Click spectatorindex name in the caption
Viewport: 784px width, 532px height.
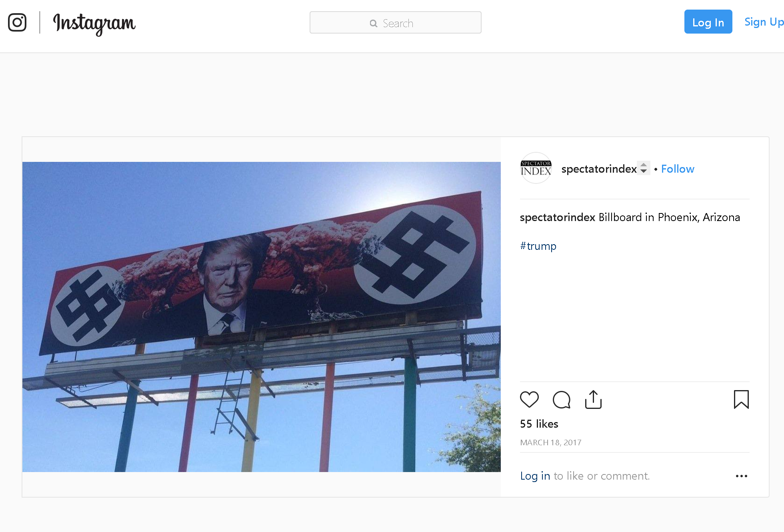[x=557, y=217]
